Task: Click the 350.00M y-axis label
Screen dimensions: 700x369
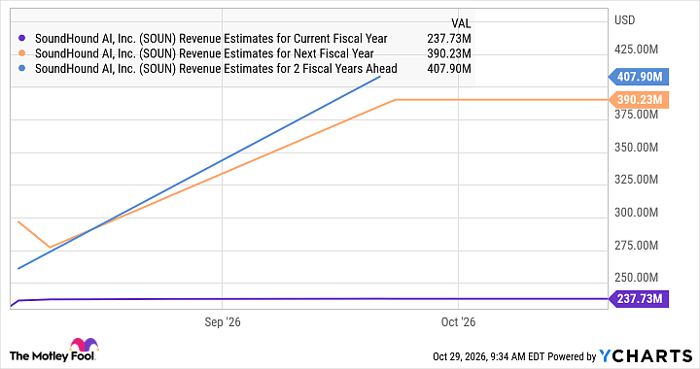Action: pos(636,147)
